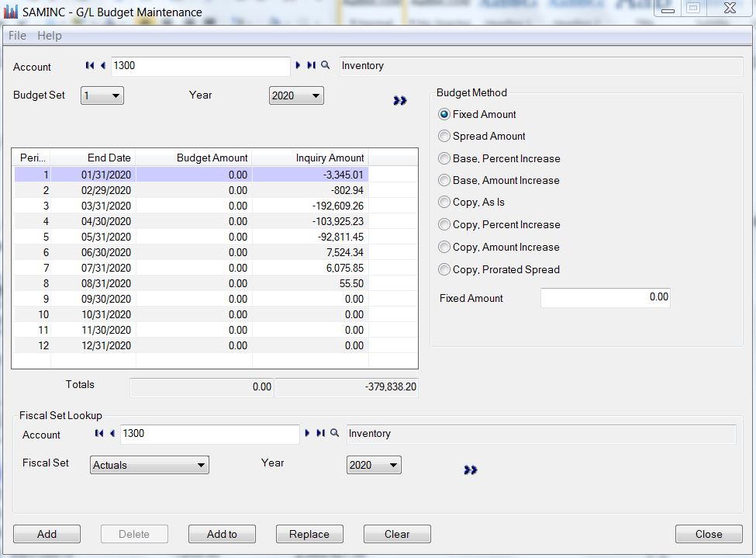Select the 02/29/2020 end date cell

[94, 190]
